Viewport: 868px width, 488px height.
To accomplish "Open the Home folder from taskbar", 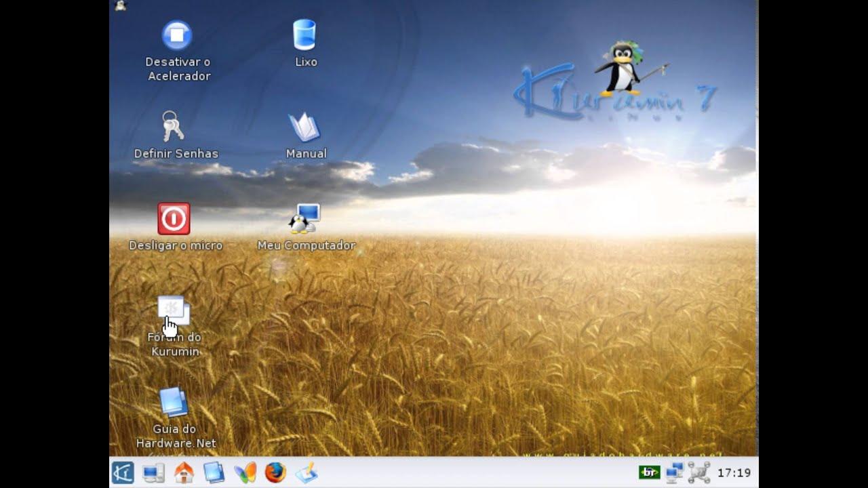I will pos(184,472).
